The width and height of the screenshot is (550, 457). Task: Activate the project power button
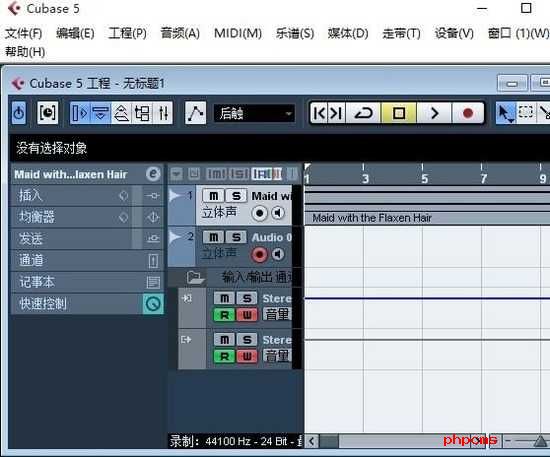19,113
